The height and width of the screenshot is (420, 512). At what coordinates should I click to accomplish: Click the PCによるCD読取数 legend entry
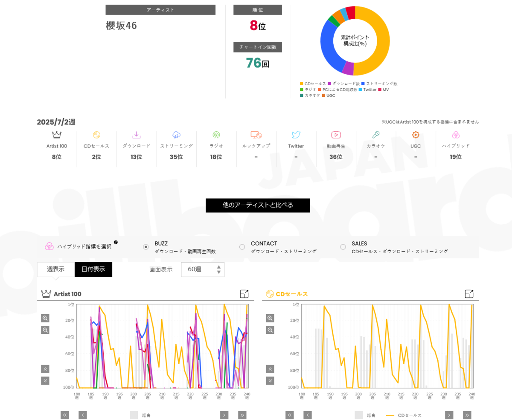click(x=337, y=90)
